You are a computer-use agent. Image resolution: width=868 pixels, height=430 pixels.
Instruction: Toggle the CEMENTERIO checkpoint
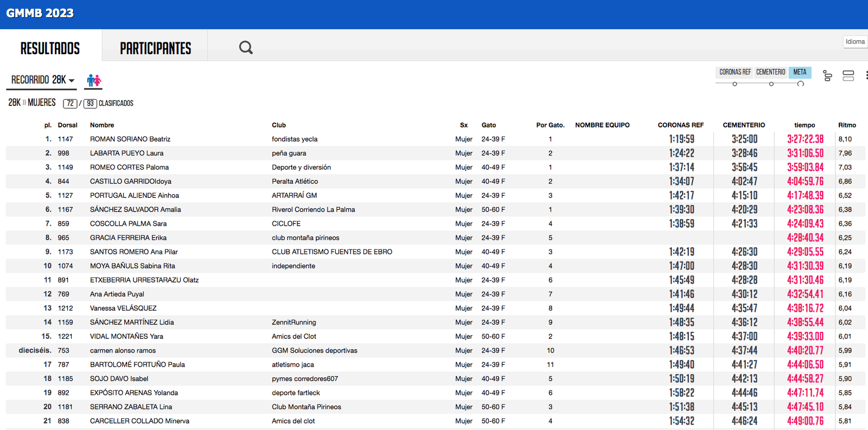click(770, 72)
